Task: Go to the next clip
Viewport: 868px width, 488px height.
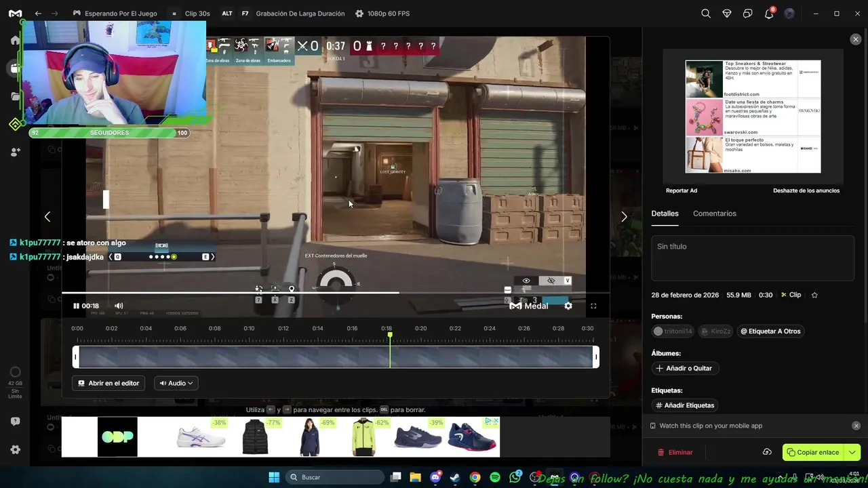Action: click(624, 217)
